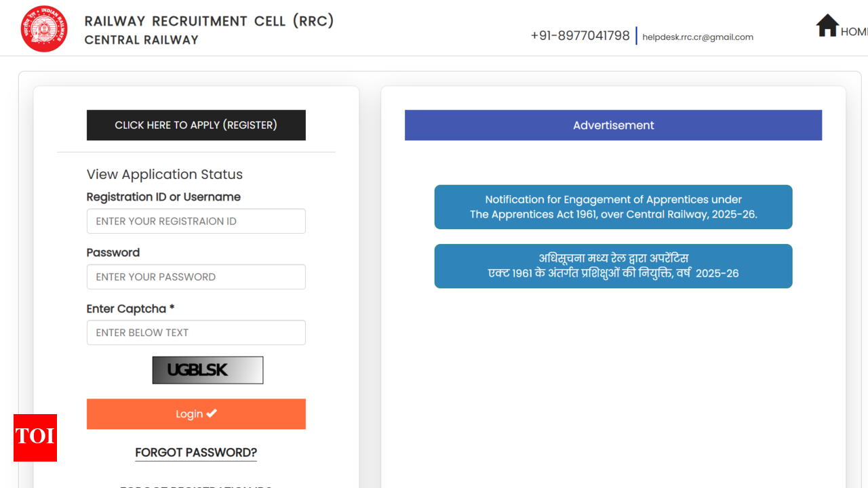Click into the Password field
The image size is (868, 488).
196,277
